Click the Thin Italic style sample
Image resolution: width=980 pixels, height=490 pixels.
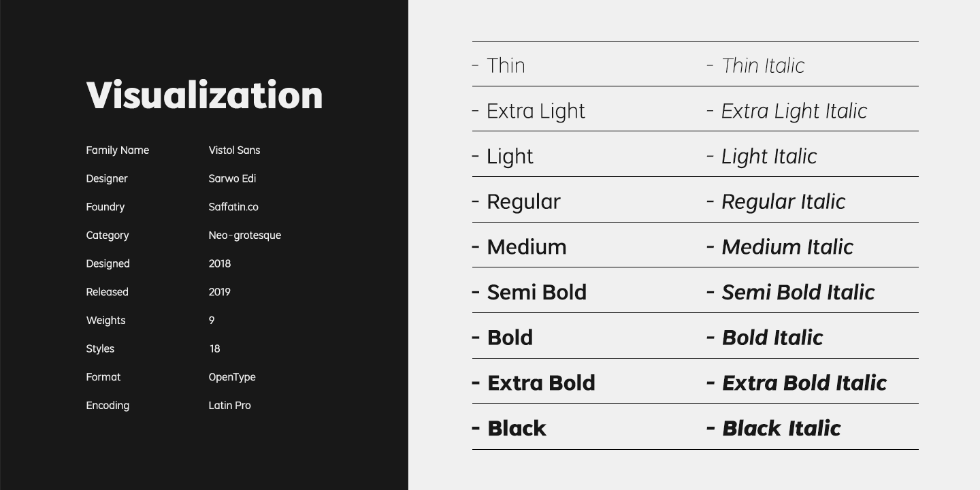pos(763,65)
